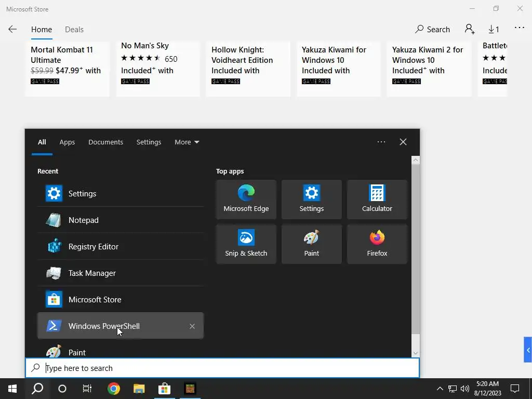Open the Mortal Kombat 11 Ultimate card

[x=67, y=69]
